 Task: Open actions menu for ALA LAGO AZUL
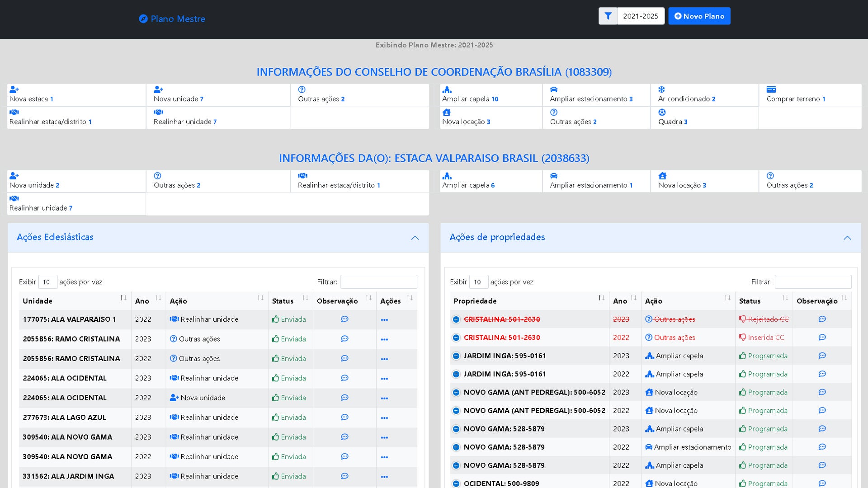[x=384, y=418]
